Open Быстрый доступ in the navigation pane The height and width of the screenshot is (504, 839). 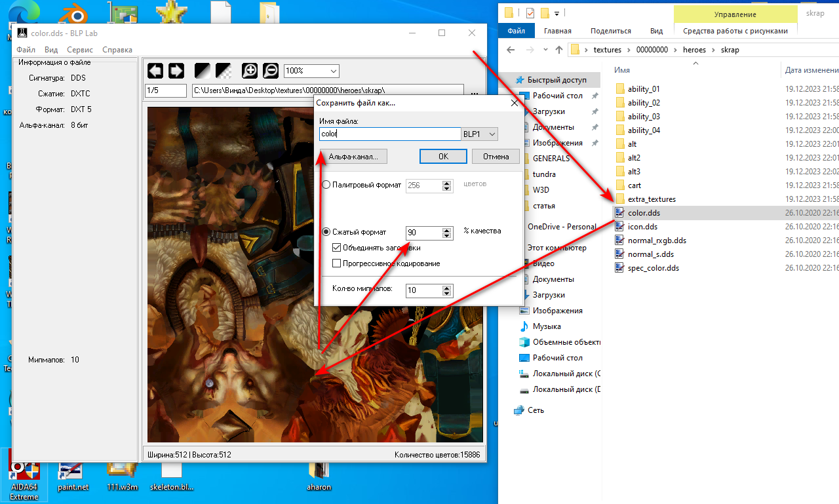(556, 80)
